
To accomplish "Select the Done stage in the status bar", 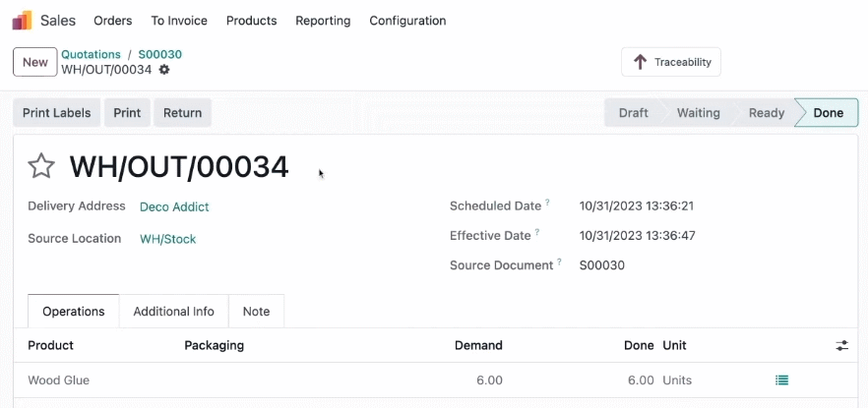I will click(828, 113).
